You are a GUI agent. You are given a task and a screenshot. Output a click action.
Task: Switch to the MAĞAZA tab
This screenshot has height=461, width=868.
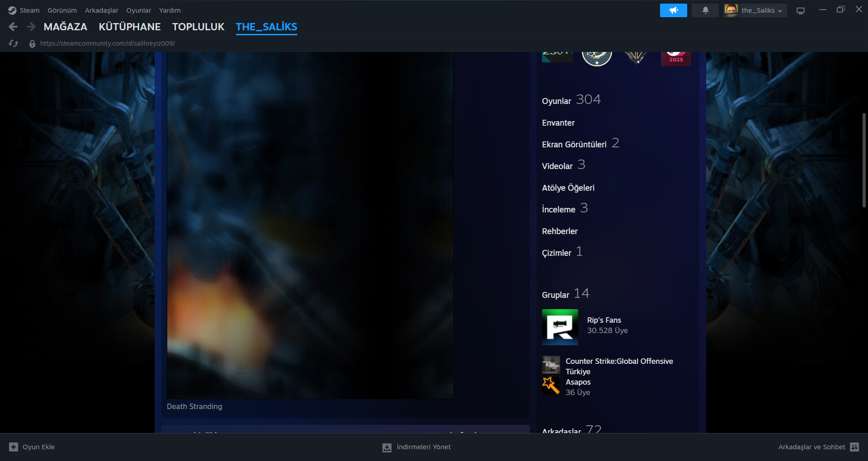pyautogui.click(x=66, y=27)
